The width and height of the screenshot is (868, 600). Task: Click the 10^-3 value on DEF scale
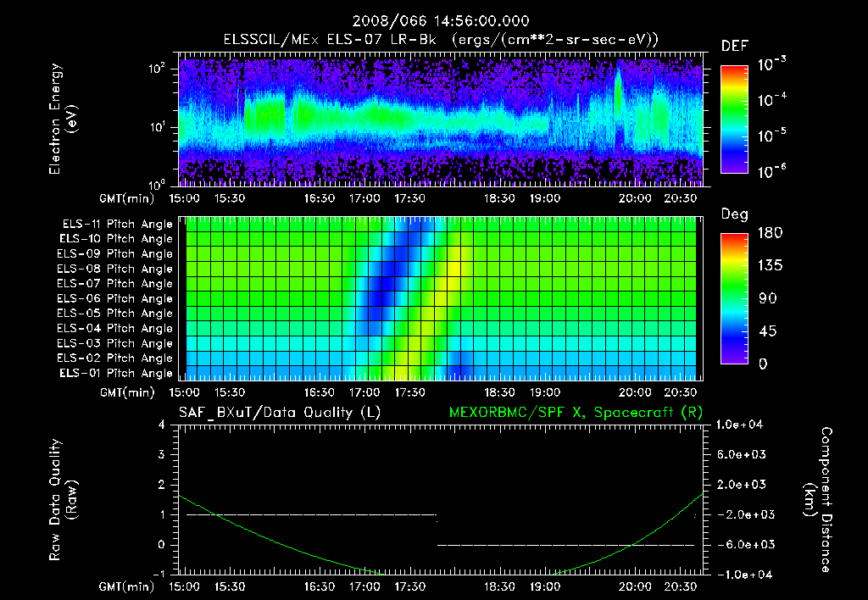[771, 64]
